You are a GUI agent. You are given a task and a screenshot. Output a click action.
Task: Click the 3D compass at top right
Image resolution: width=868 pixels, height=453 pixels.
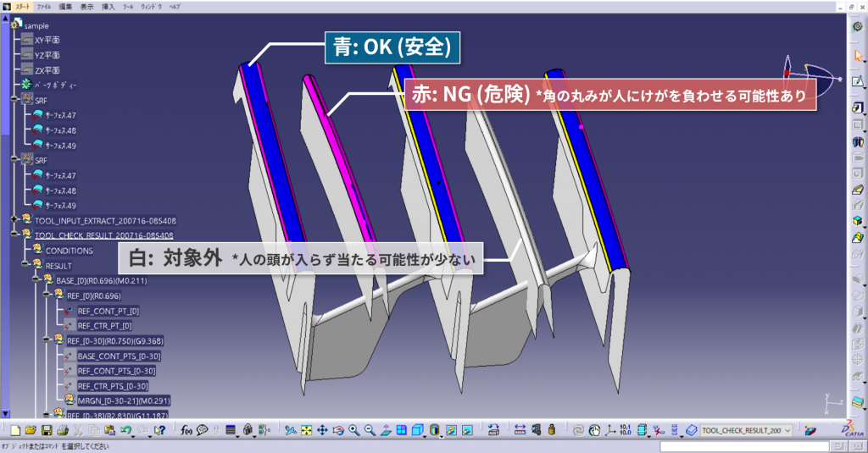click(811, 75)
